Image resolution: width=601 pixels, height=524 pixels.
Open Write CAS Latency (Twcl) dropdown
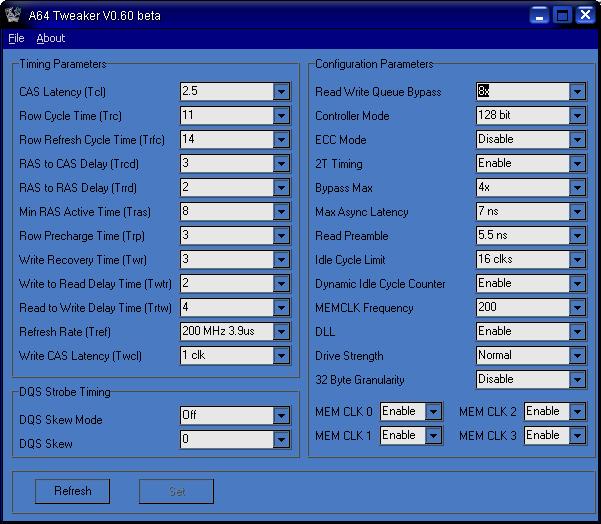pos(281,355)
